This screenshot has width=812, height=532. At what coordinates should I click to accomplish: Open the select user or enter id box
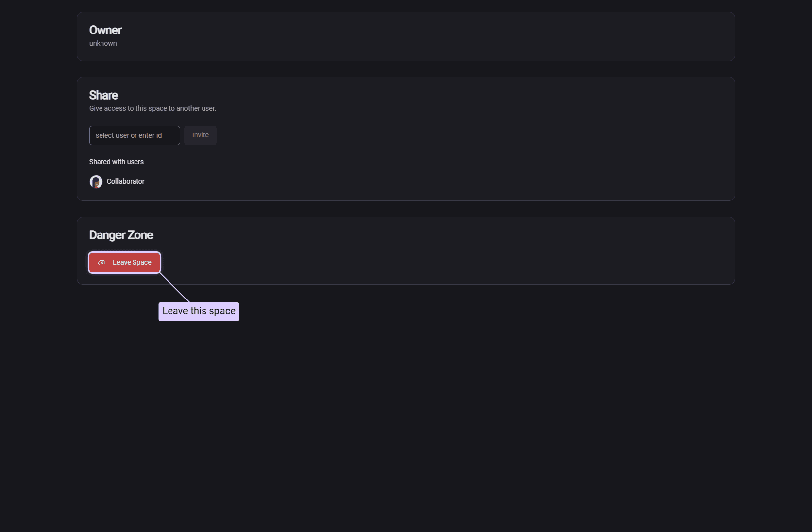pos(134,135)
